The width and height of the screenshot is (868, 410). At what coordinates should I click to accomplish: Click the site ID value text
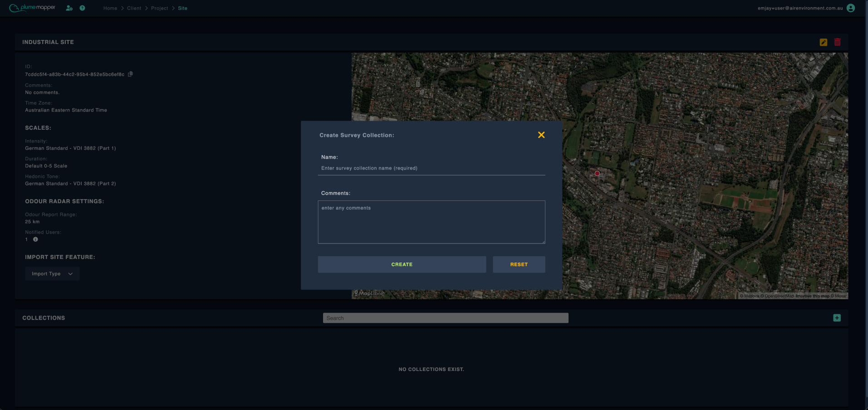[x=75, y=74]
